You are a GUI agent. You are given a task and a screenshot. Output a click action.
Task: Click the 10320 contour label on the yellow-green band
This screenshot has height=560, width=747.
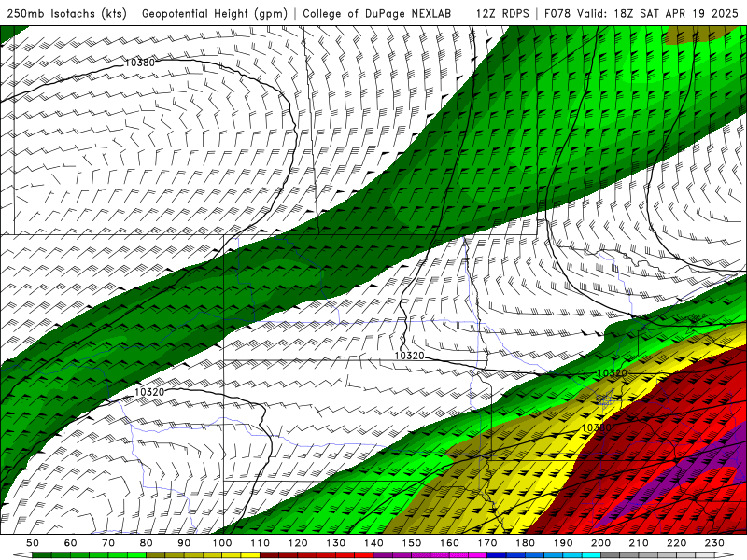pyautogui.click(x=612, y=372)
